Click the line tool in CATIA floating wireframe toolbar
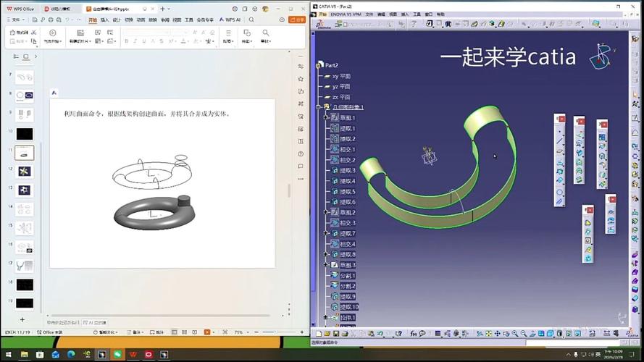Viewport: 644px width, 362px height. [559, 141]
